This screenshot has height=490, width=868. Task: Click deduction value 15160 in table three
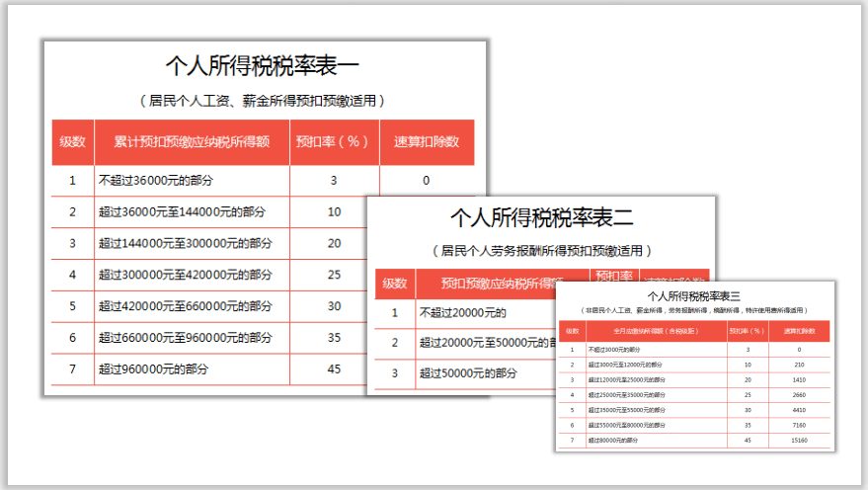[x=799, y=441]
